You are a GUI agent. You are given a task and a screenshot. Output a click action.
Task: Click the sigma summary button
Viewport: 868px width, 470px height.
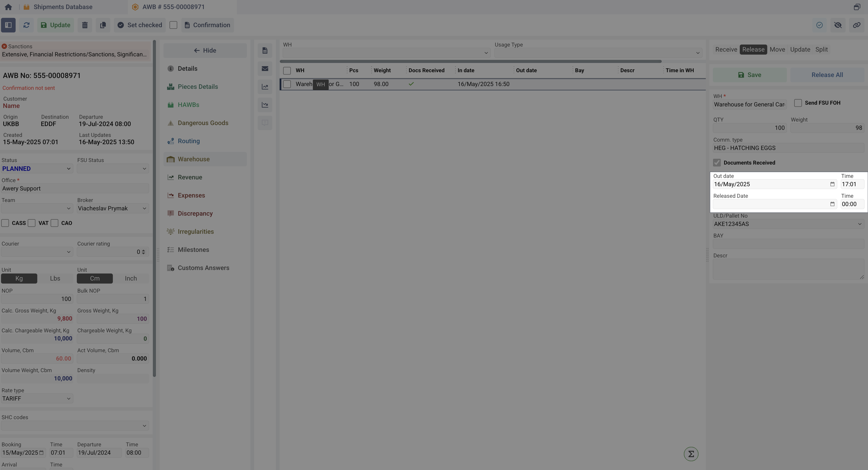coord(691,454)
